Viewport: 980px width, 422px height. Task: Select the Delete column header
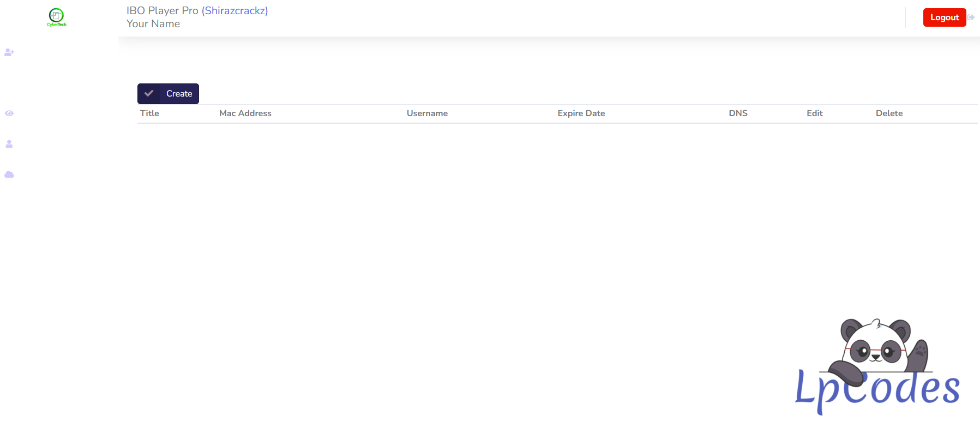889,113
